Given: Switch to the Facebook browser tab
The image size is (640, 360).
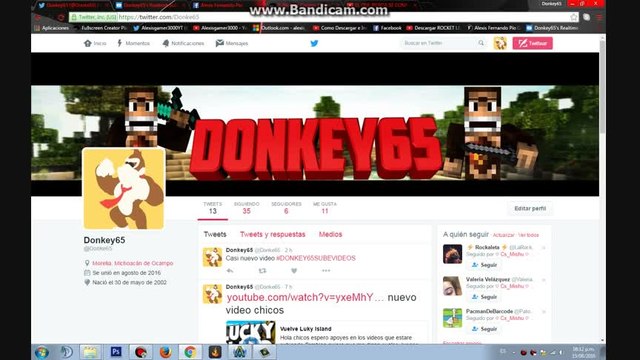Looking at the screenshot, I should tap(223, 5).
